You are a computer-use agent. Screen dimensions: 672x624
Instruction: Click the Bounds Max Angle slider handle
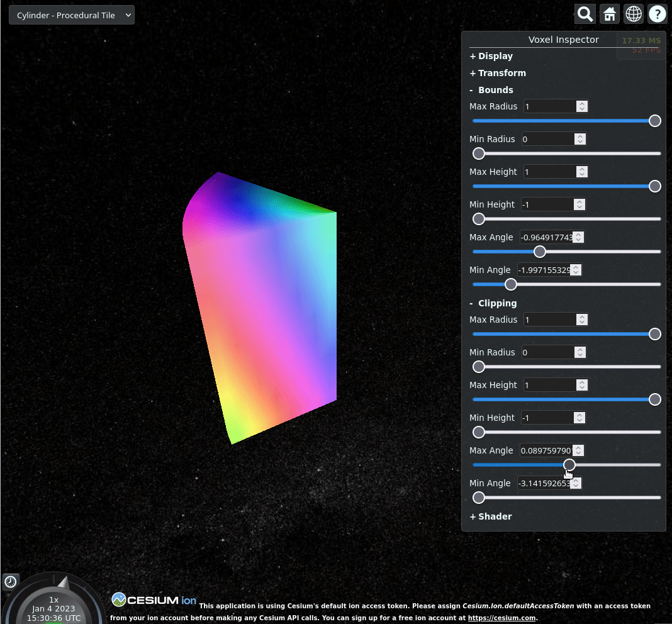click(x=540, y=252)
